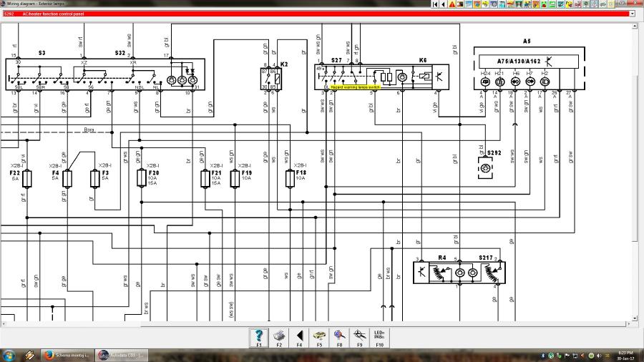Select fuse F20 on the wiring diagram

pos(141,178)
